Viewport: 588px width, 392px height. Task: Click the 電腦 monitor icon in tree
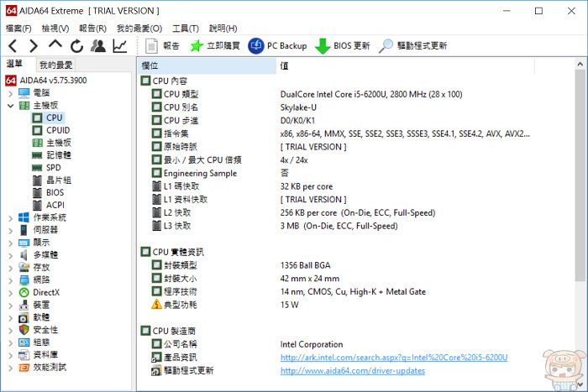24,92
